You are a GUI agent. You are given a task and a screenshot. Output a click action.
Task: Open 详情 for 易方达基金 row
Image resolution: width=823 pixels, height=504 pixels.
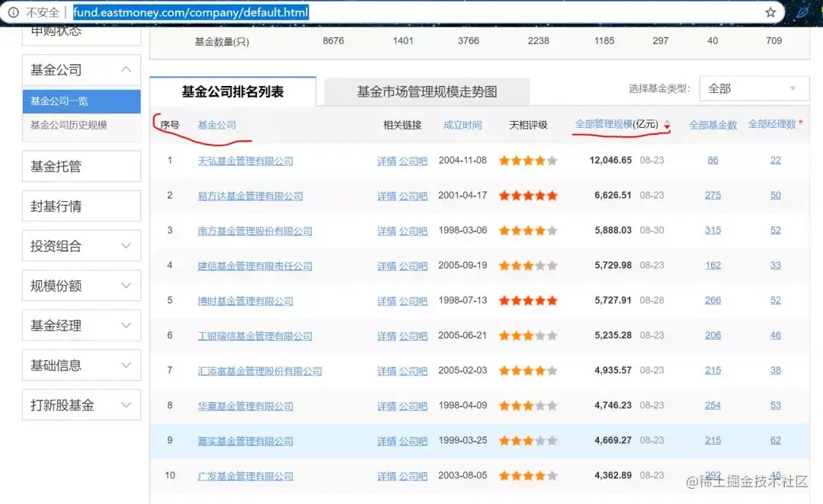coord(387,196)
